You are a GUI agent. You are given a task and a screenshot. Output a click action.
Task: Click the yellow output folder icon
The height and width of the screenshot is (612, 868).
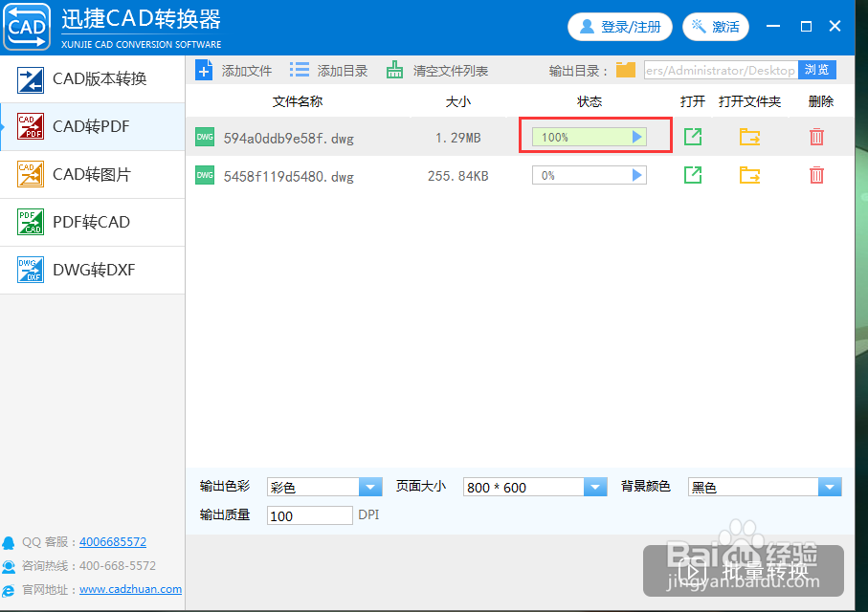click(626, 70)
